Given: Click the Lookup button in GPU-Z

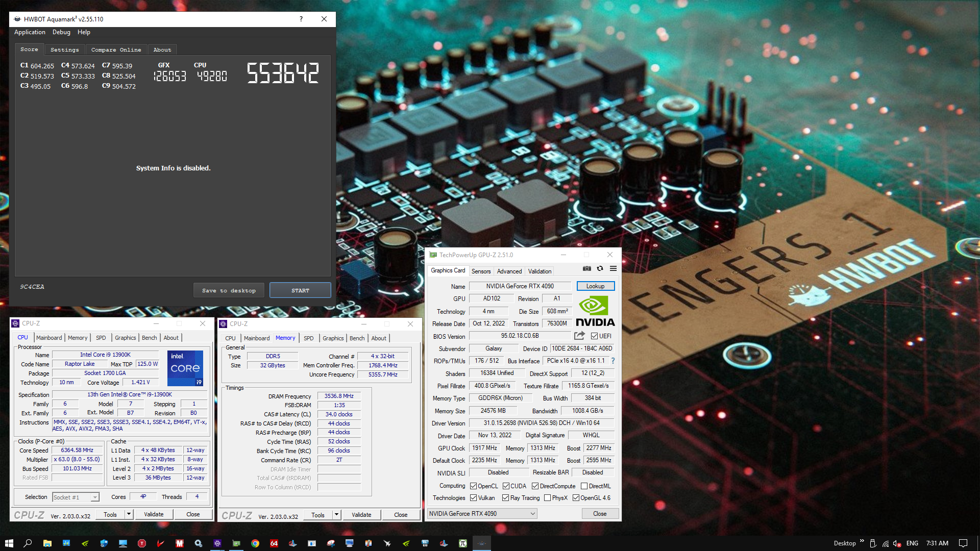Looking at the screenshot, I should tap(595, 286).
